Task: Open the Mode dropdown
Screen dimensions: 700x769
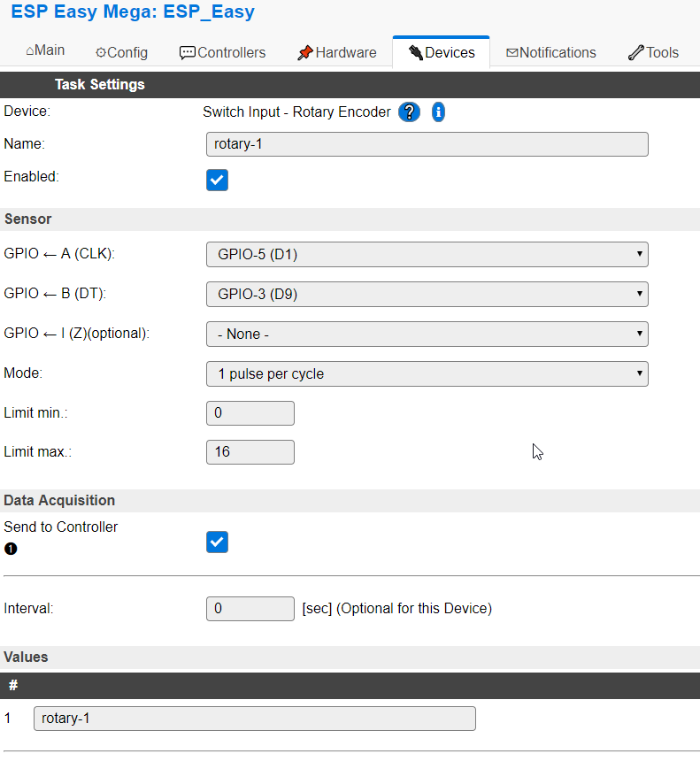Action: click(427, 373)
